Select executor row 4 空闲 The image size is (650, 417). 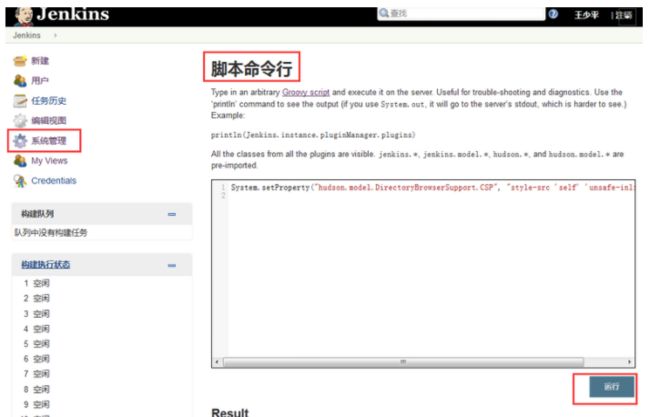click(36, 329)
